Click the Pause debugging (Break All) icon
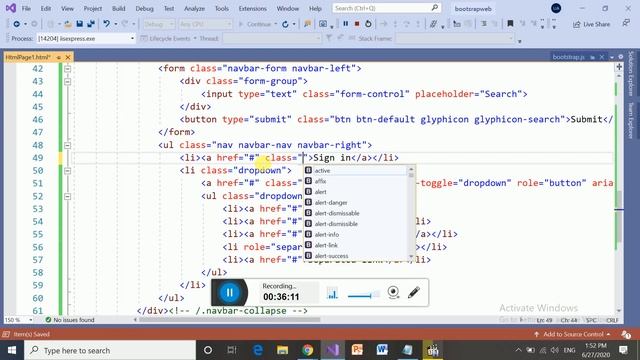Image resolution: width=640 pixels, height=360 pixels. coord(346,24)
